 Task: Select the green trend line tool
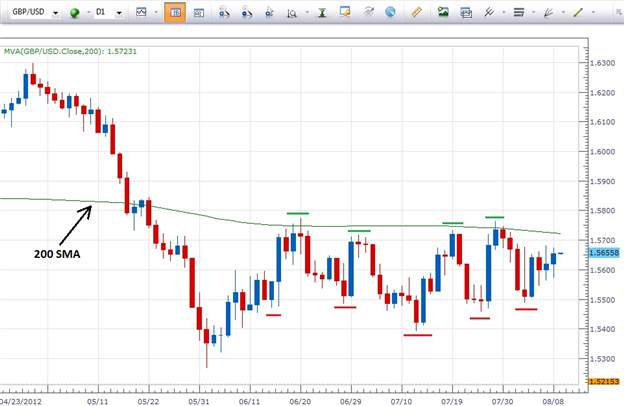578,13
